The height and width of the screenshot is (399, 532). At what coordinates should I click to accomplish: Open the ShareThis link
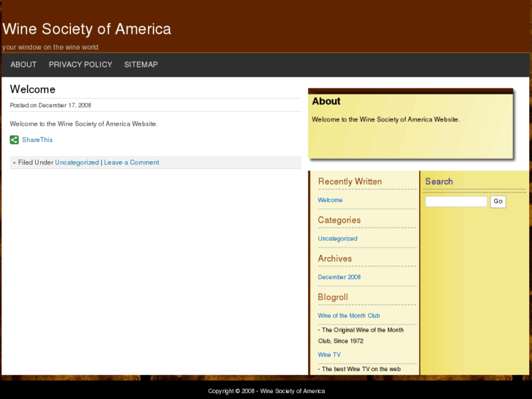tap(37, 140)
